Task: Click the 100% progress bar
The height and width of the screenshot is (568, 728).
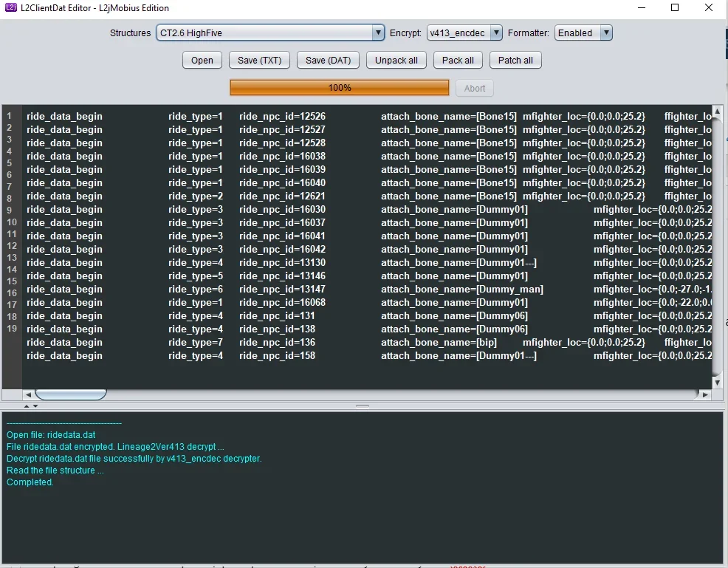Action: coord(340,88)
